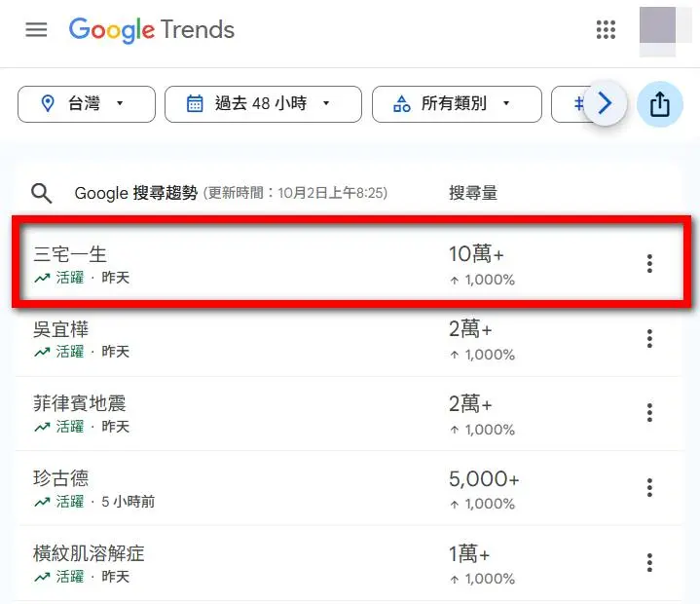Open the Google apps grid
Image resolution: width=700 pixels, height=604 pixels.
click(x=606, y=29)
